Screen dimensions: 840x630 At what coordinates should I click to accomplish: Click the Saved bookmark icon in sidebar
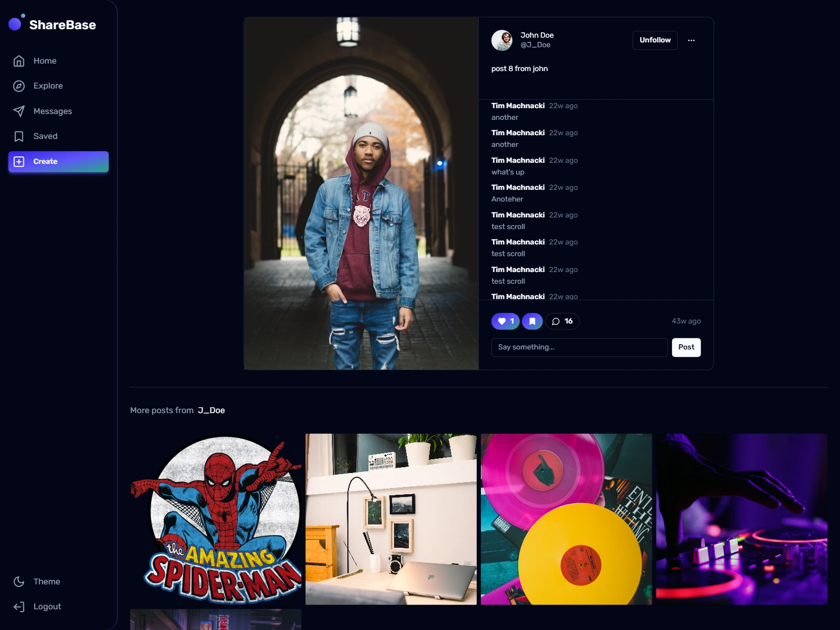pyautogui.click(x=19, y=136)
